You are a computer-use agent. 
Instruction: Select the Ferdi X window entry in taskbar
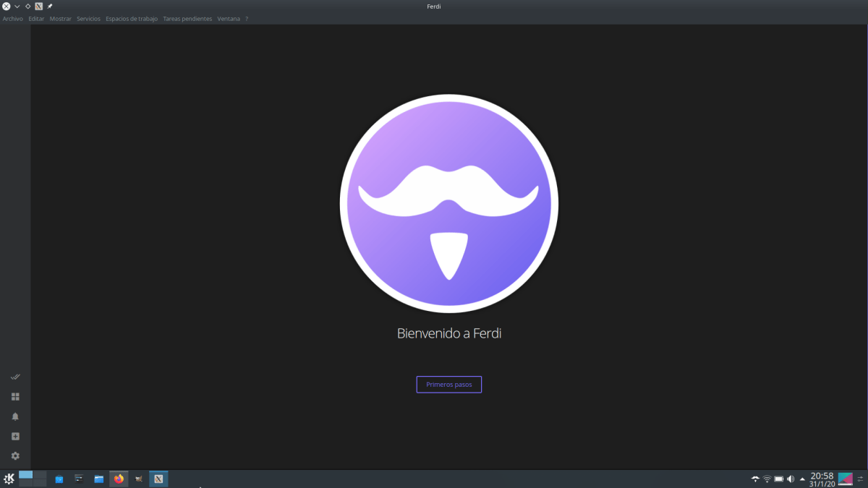tap(158, 479)
